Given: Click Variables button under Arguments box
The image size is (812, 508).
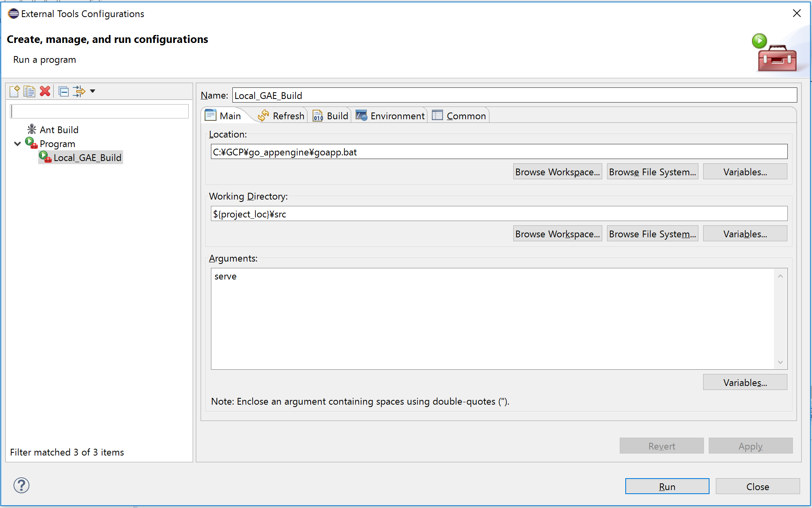Looking at the screenshot, I should click(745, 383).
